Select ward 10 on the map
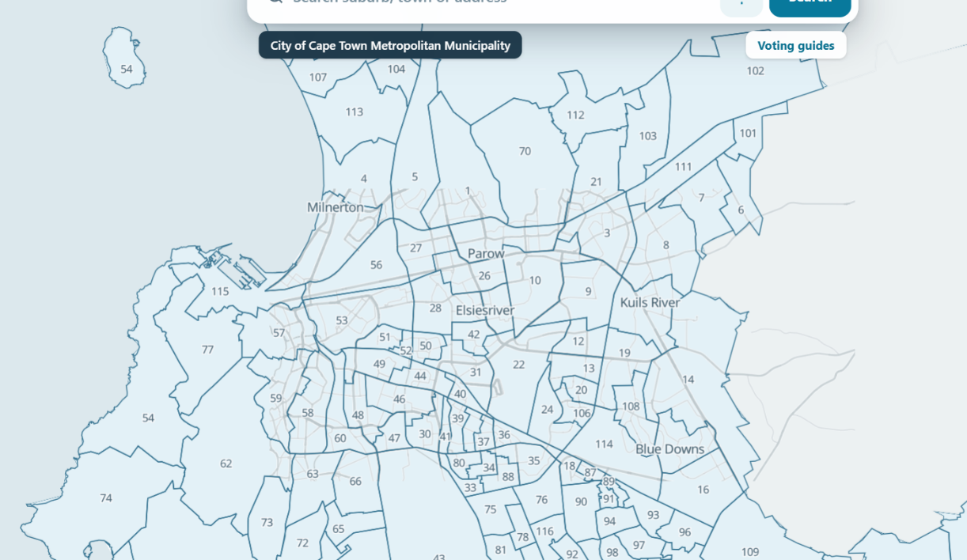The image size is (967, 560). coord(535,281)
